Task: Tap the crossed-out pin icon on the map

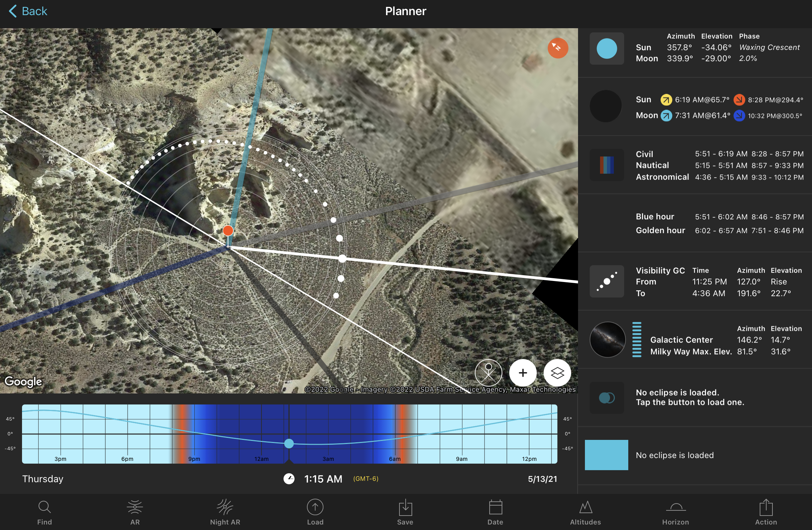Action: tap(488, 373)
